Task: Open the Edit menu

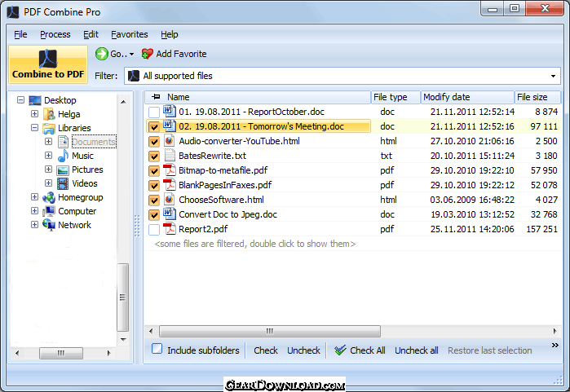Action: coord(91,34)
